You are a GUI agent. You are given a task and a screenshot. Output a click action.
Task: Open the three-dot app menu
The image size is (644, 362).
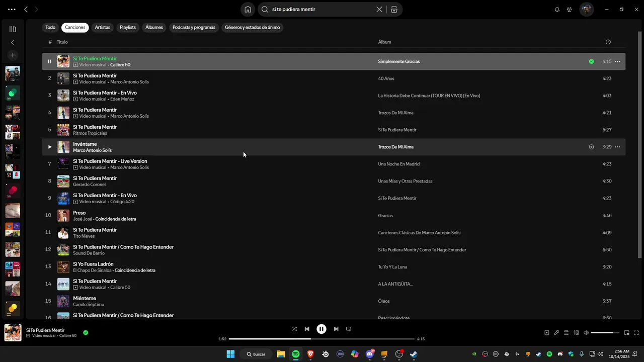12,9
